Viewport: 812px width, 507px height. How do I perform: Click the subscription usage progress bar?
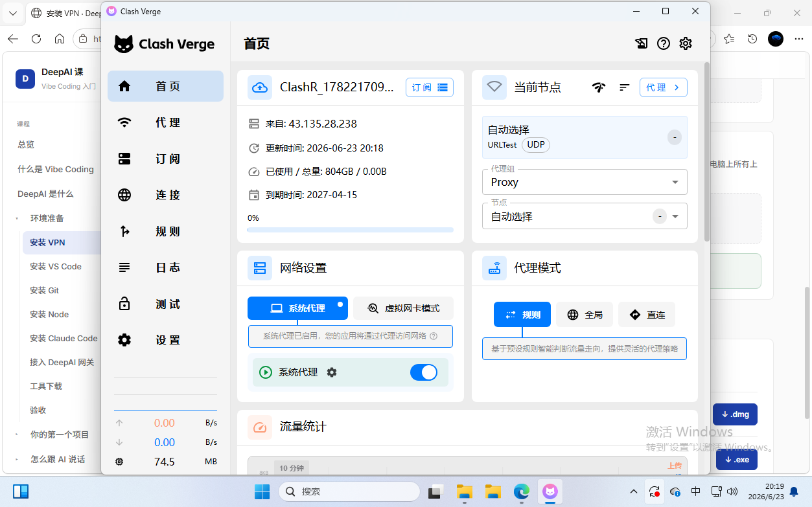tap(351, 229)
